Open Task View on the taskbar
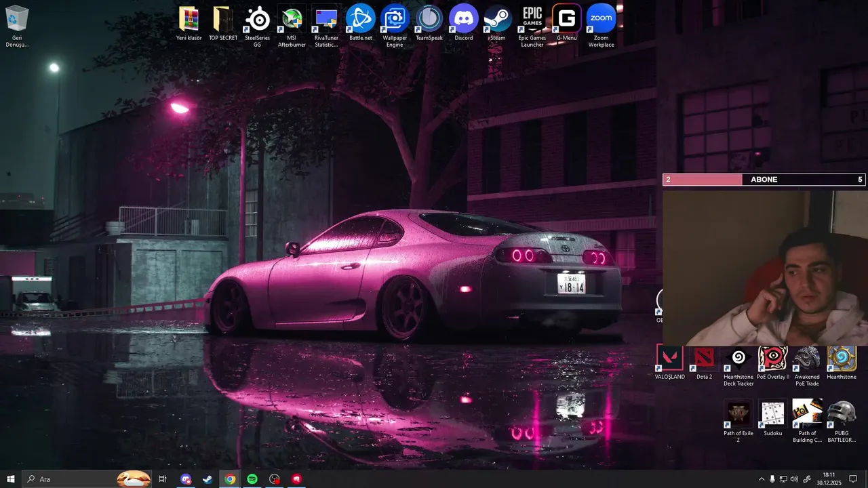 tap(163, 479)
